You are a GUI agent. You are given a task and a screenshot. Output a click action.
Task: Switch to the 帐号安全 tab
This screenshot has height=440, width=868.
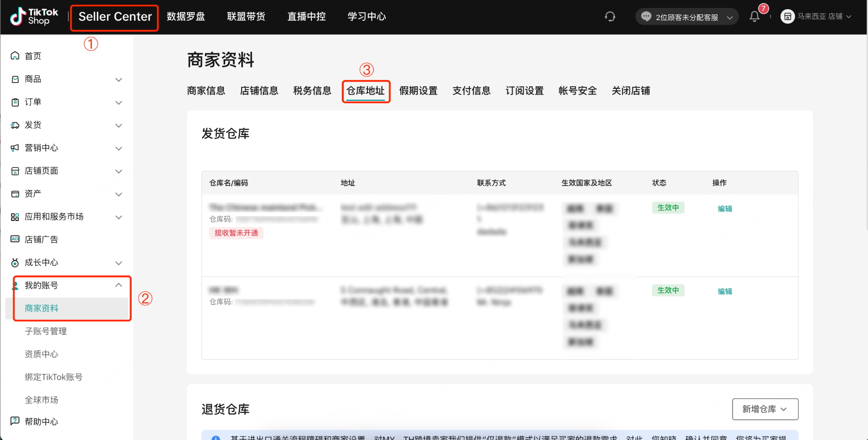coord(577,91)
